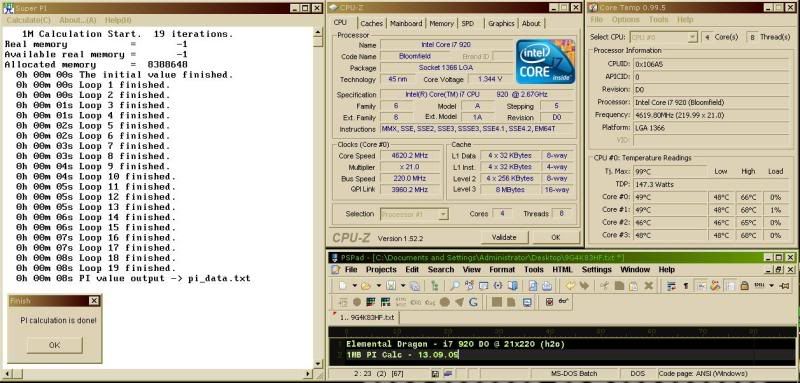This screenshot has width=800, height=383.
Task: Click Super PI vertical scrollbar up arrow
Action: pos(318,32)
